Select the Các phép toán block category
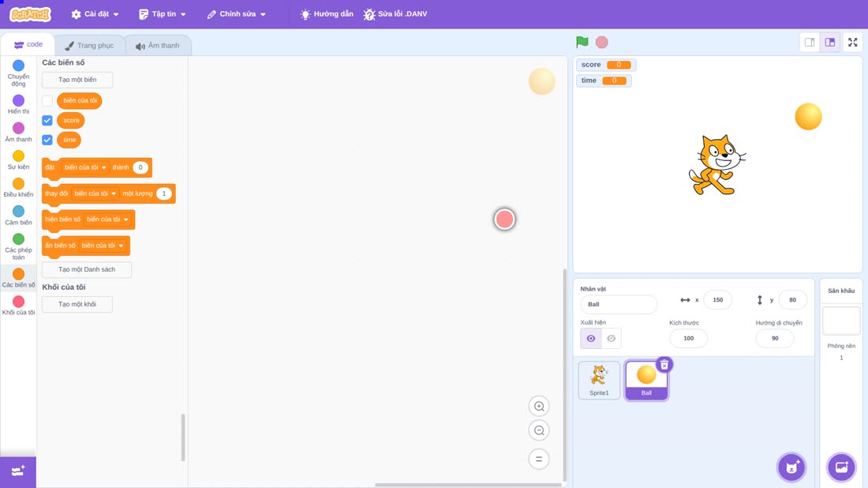 pos(18,246)
